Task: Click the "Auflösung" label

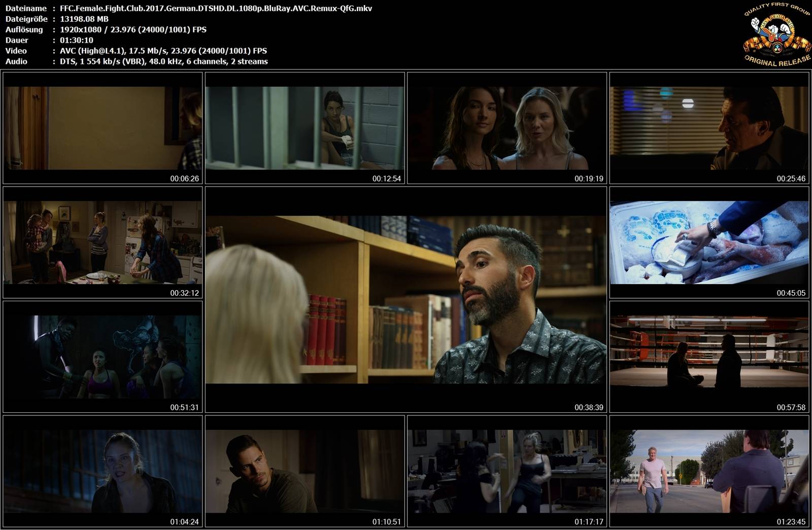Action: 24,29
